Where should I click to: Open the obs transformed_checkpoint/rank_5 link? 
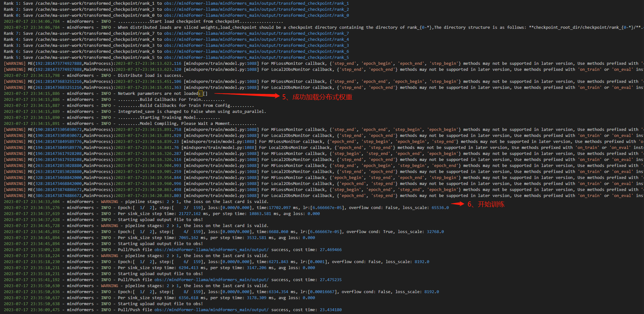256,57
